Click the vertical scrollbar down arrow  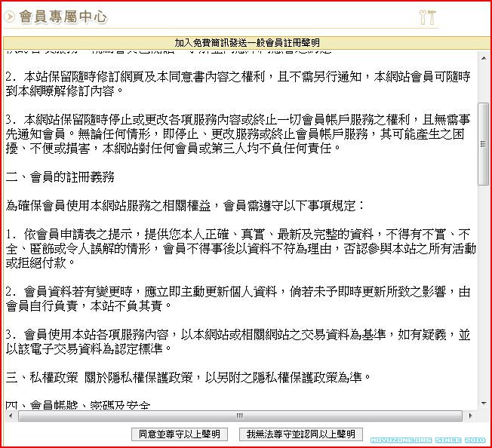point(484,404)
